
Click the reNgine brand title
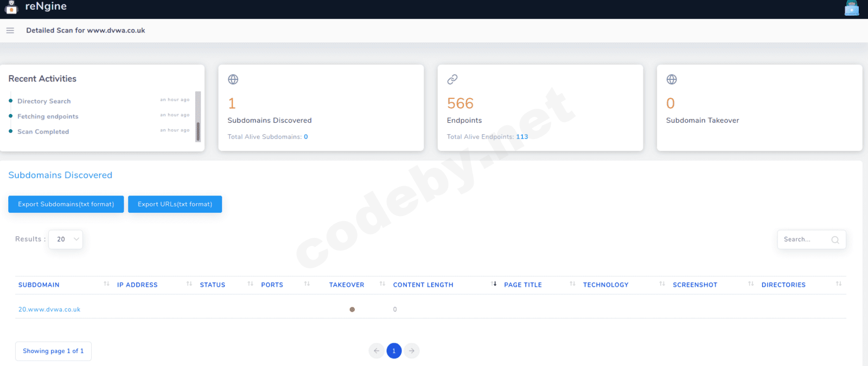46,7
